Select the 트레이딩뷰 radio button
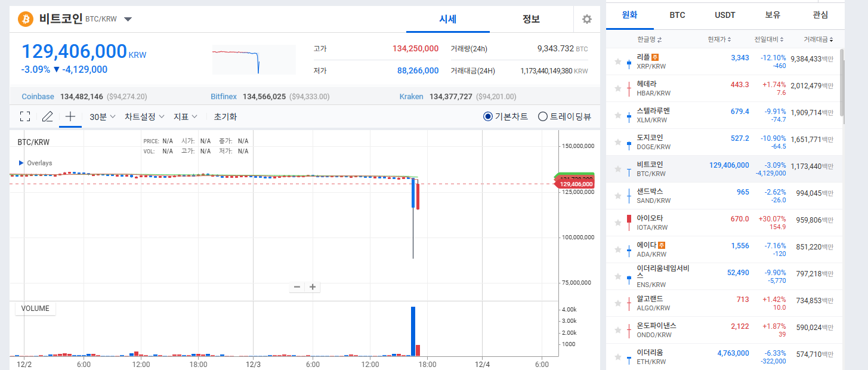The width and height of the screenshot is (868, 370). point(543,117)
